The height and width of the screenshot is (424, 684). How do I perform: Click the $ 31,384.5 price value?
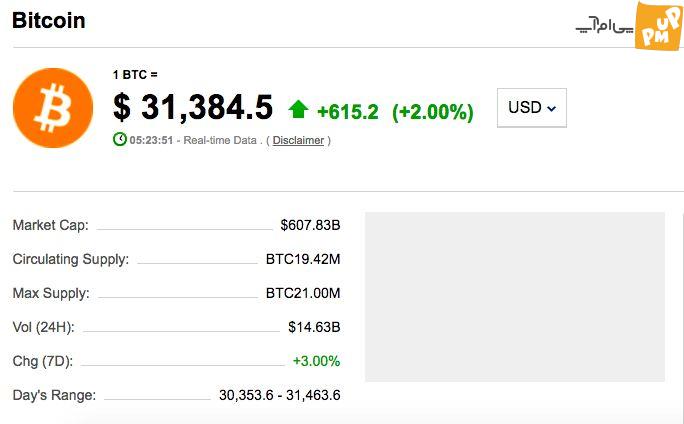pos(193,107)
